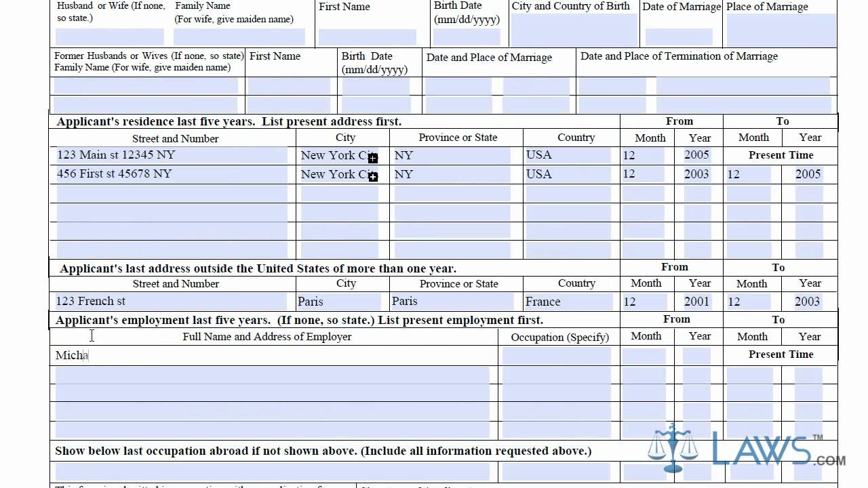
Task: Click the '123 French st' street field
Action: tap(171, 302)
